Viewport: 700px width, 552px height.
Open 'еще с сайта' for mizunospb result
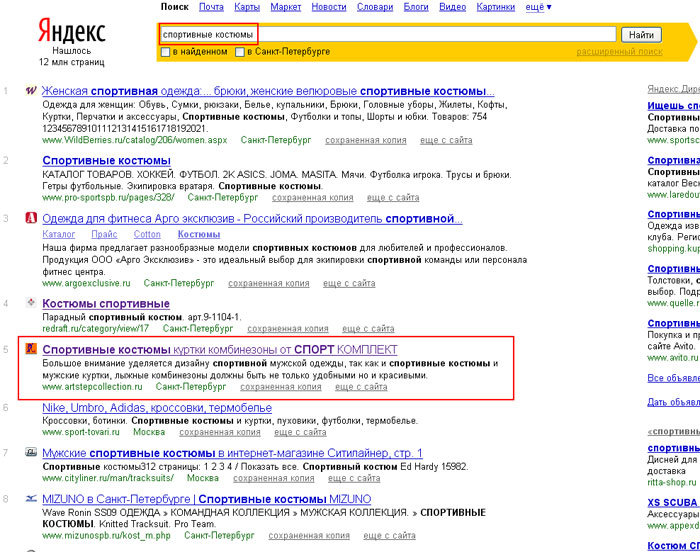(389, 535)
